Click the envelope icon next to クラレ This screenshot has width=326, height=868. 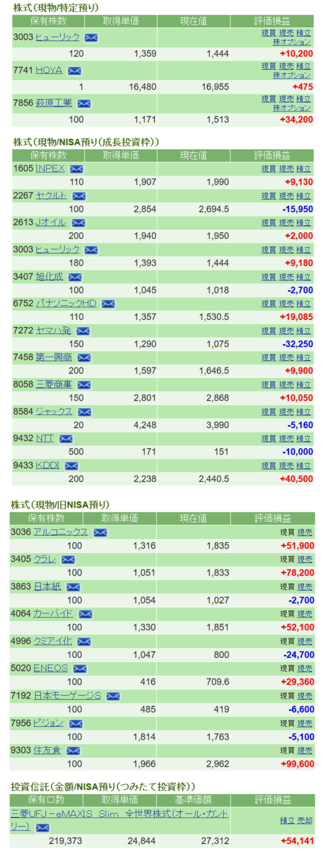pyautogui.click(x=68, y=560)
